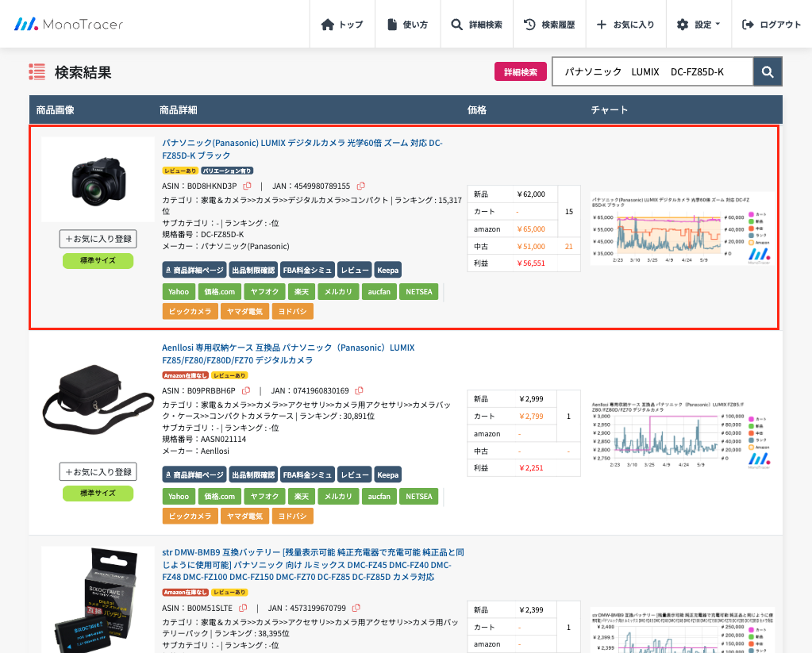Click the SIXOCTAVE battery product thumbnail
This screenshot has height=653, width=812.
(x=98, y=600)
